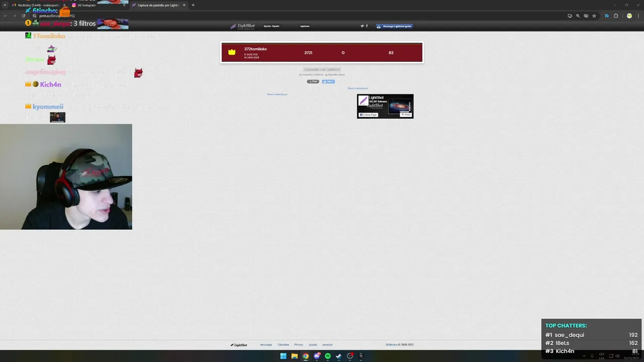Click the Facebook Like button
Viewport: 644px width, 362px height.
328,81
